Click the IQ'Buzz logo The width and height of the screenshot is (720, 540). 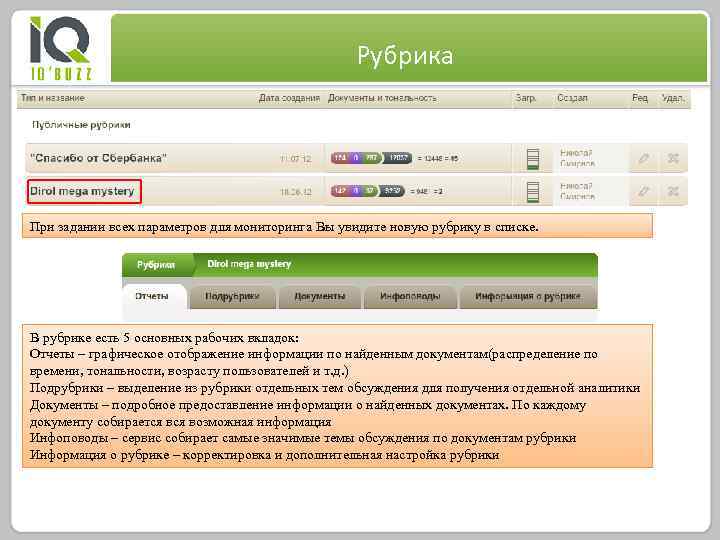61,48
